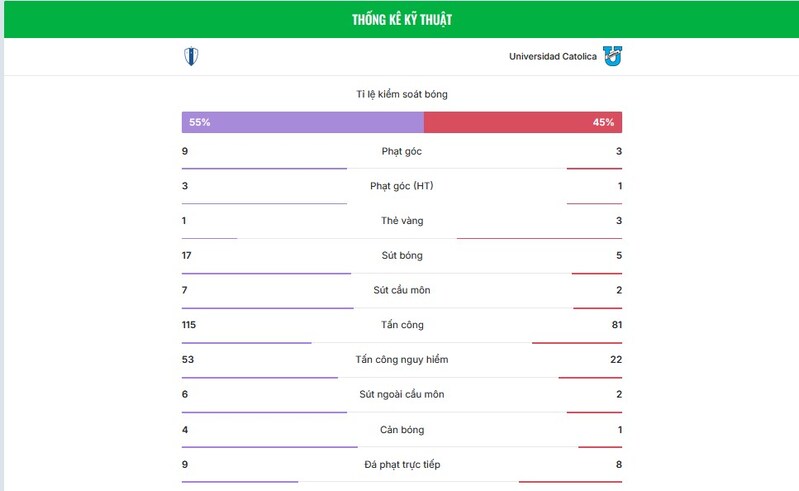Click the home team's 115 attacks value
The width and height of the screenshot is (799, 491).
(x=190, y=325)
